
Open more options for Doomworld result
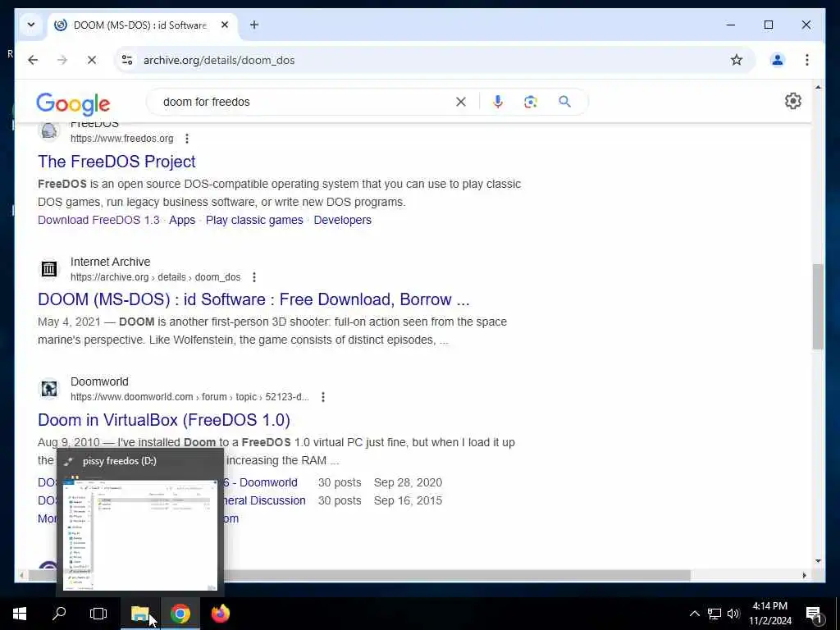pyautogui.click(x=323, y=397)
